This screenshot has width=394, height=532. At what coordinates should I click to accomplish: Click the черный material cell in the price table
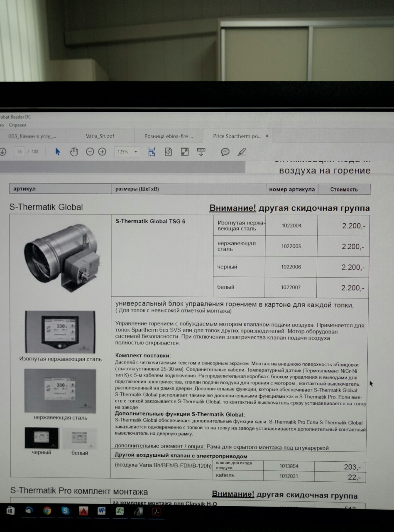(x=240, y=267)
